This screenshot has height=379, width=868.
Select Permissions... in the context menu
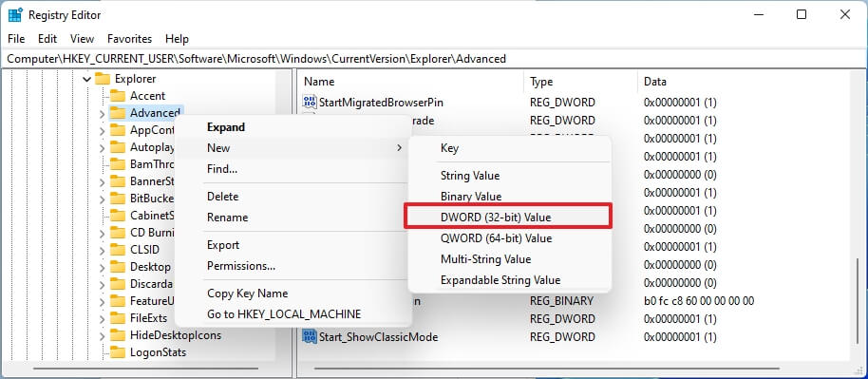(241, 266)
